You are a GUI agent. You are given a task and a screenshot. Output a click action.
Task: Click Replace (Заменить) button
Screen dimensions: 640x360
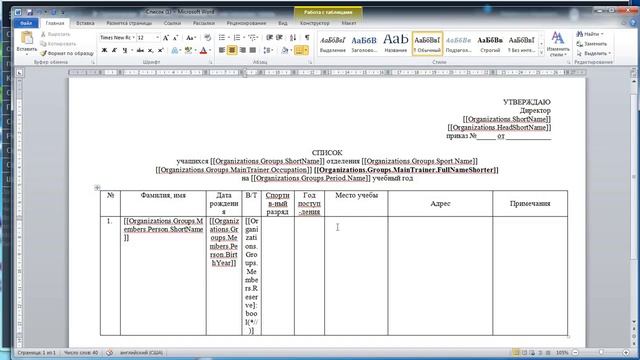tap(592, 44)
